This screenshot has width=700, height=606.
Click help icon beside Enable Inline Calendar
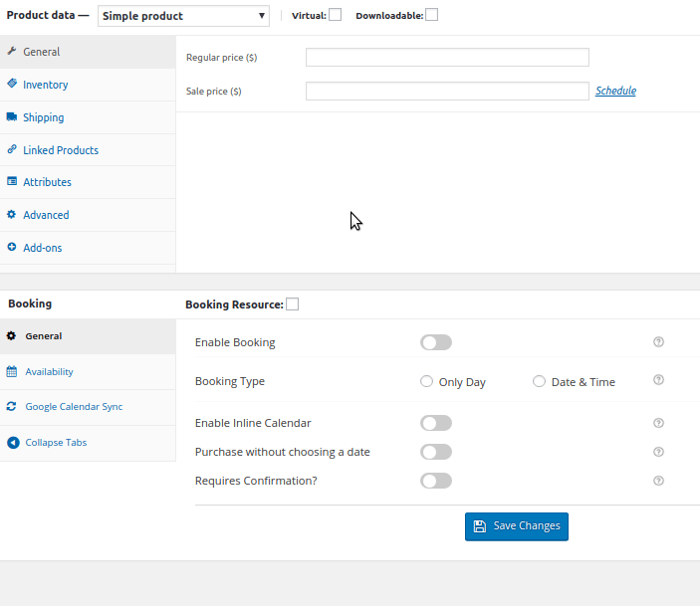(658, 423)
